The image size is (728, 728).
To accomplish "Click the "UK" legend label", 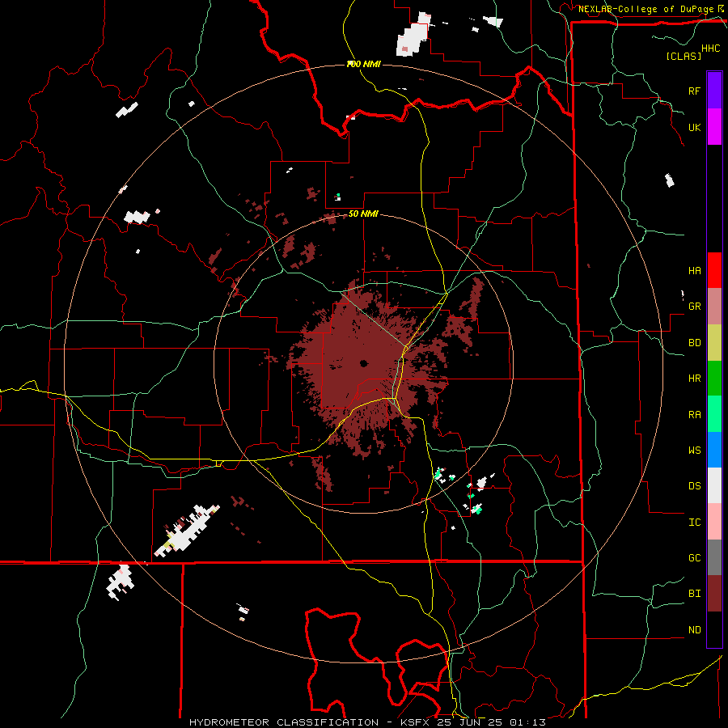I will pyautogui.click(x=694, y=127).
